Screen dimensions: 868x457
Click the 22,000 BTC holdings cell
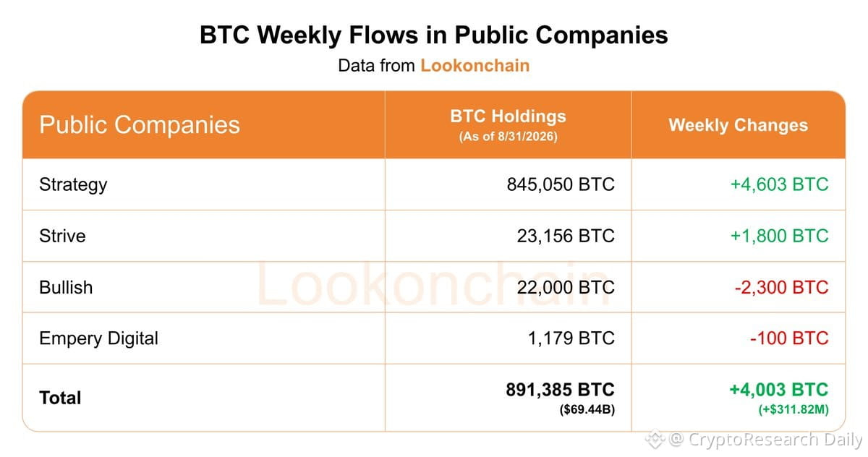click(566, 287)
